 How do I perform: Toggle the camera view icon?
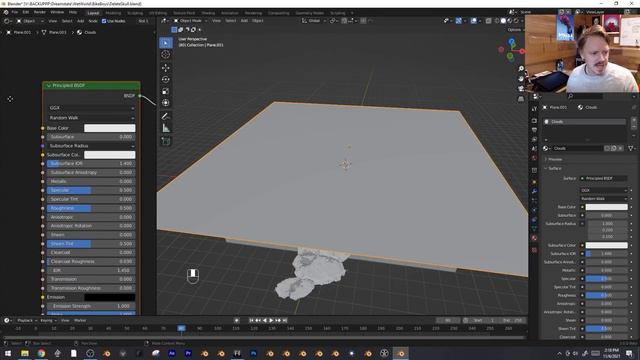(521, 89)
